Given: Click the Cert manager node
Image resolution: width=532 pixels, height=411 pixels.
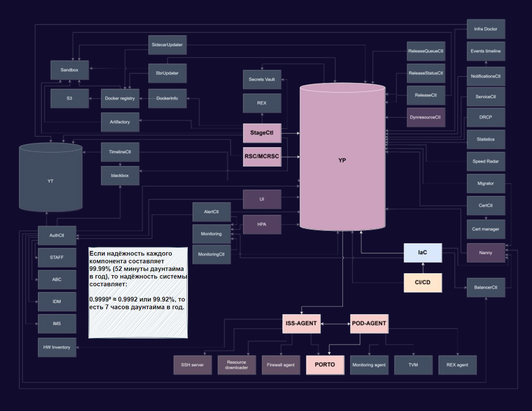Looking at the screenshot, I should coord(486,229).
